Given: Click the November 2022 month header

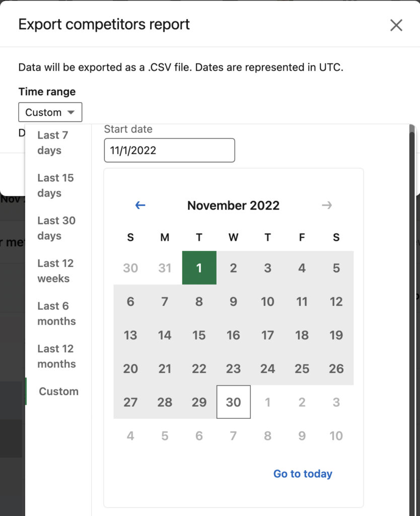Looking at the screenshot, I should (x=233, y=205).
